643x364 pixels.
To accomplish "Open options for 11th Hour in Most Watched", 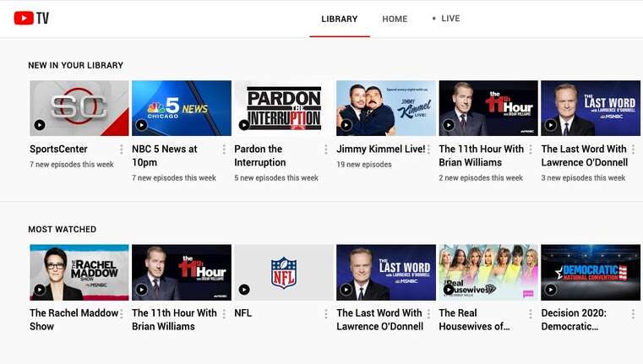I will (x=224, y=314).
